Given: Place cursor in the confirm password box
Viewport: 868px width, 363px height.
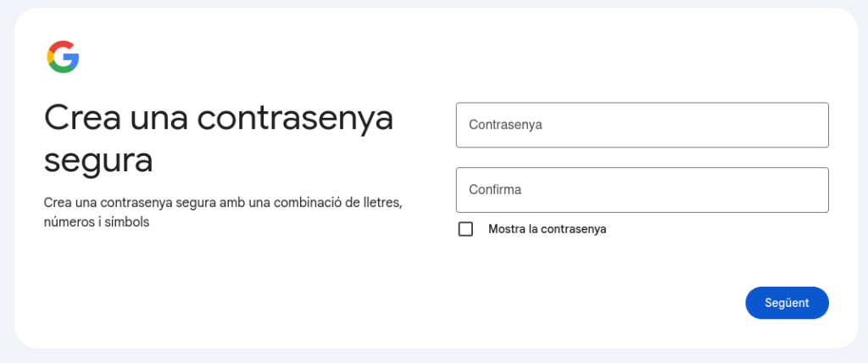Looking at the screenshot, I should point(642,190).
